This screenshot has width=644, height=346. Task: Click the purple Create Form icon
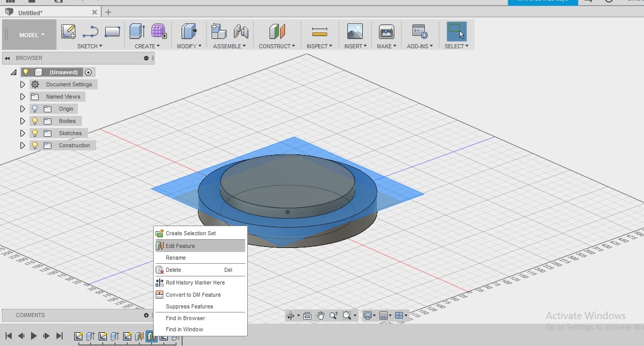point(159,32)
